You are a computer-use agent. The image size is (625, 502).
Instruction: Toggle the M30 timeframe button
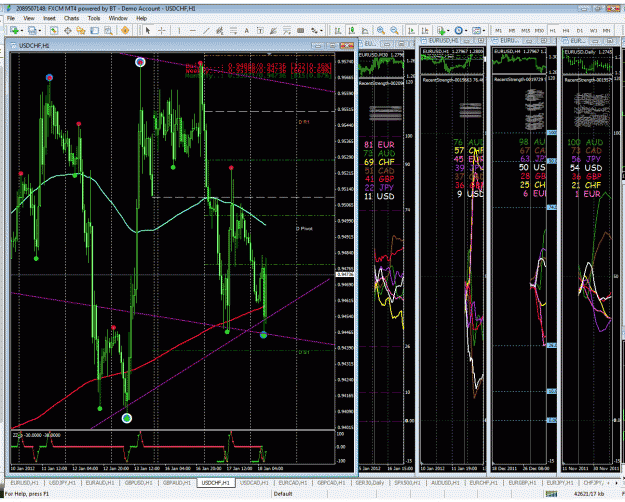tap(539, 30)
